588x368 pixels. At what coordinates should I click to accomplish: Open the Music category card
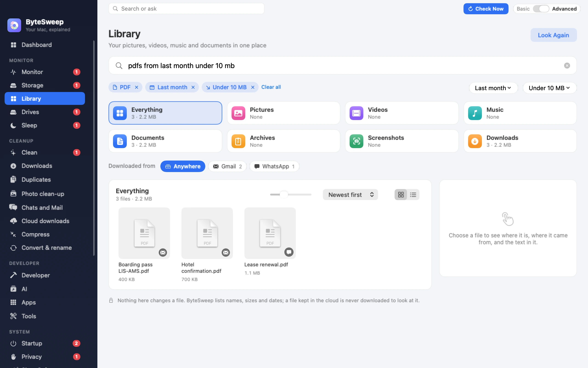point(520,113)
